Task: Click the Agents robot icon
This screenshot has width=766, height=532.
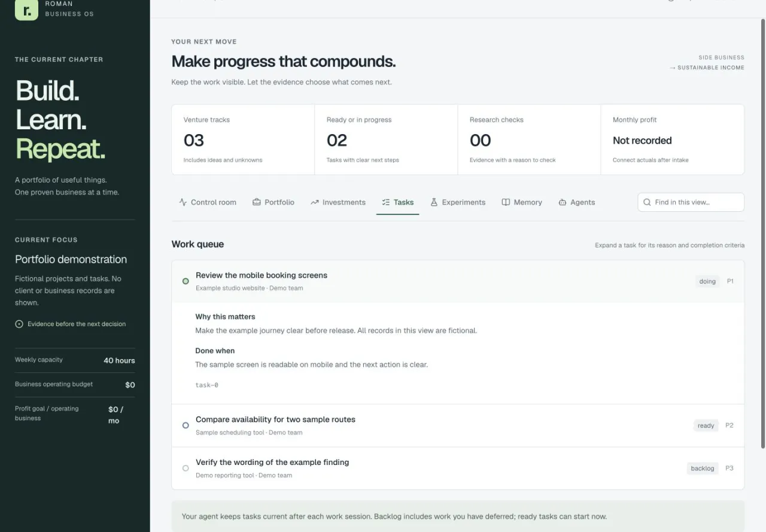Action: click(x=563, y=202)
